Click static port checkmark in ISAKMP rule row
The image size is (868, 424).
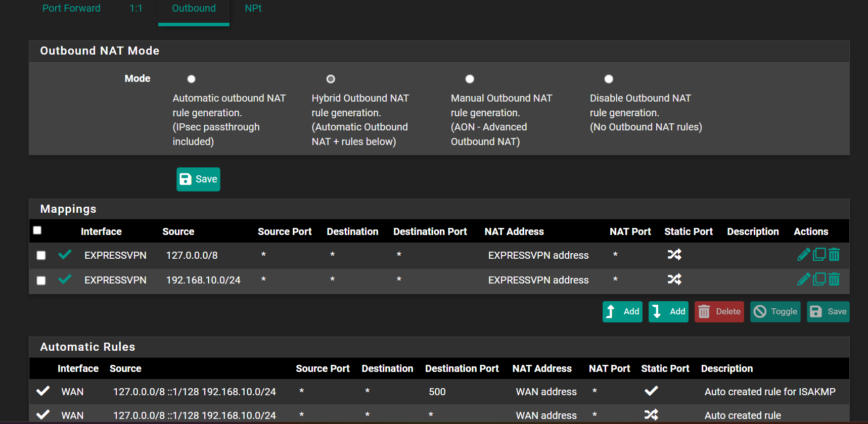651,391
